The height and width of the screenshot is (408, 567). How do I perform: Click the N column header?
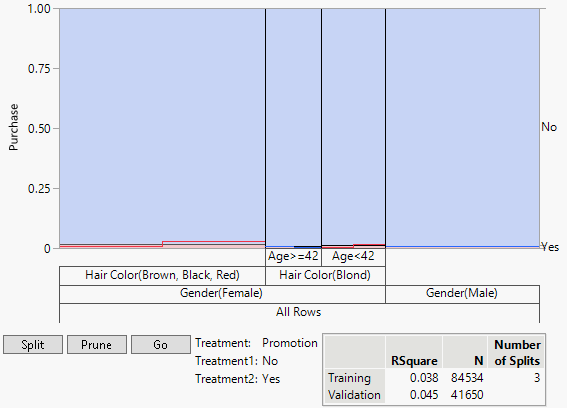[x=479, y=361]
